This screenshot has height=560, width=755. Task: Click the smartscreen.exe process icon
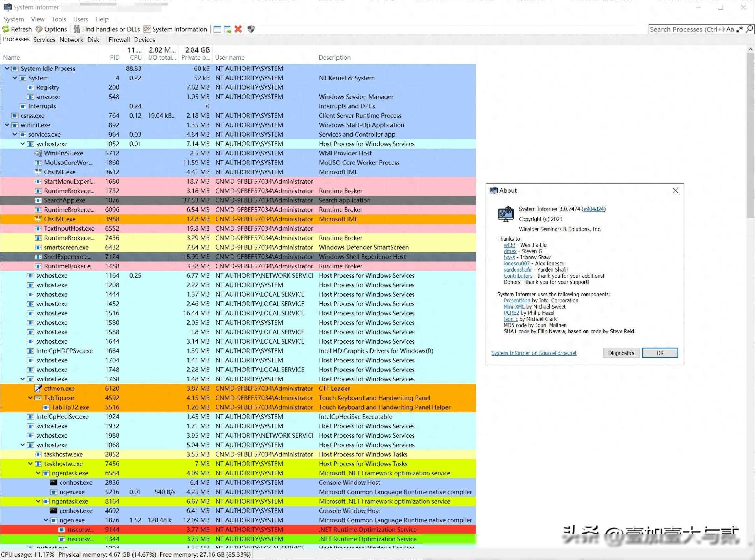[38, 248]
